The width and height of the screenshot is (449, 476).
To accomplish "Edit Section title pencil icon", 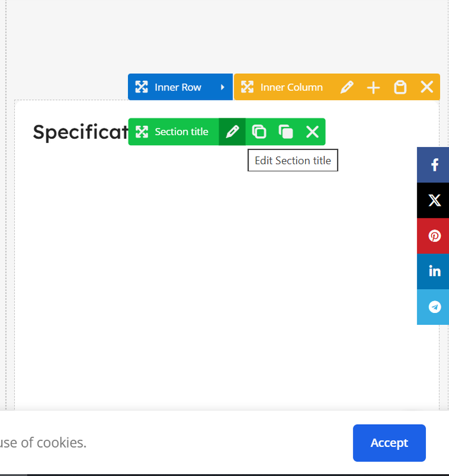I will [x=232, y=131].
